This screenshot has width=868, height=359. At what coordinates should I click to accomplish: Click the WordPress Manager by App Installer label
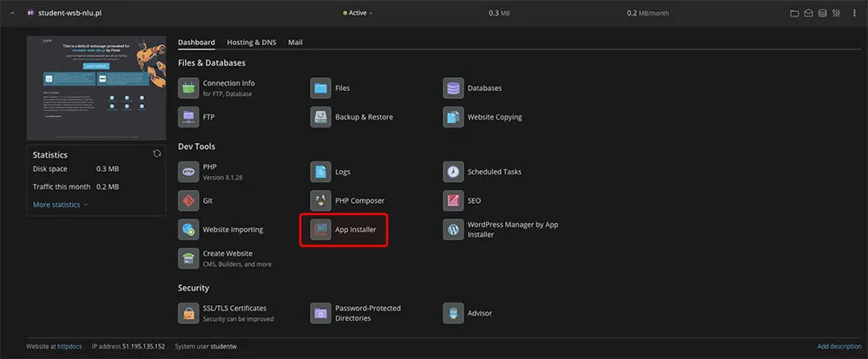(x=513, y=230)
